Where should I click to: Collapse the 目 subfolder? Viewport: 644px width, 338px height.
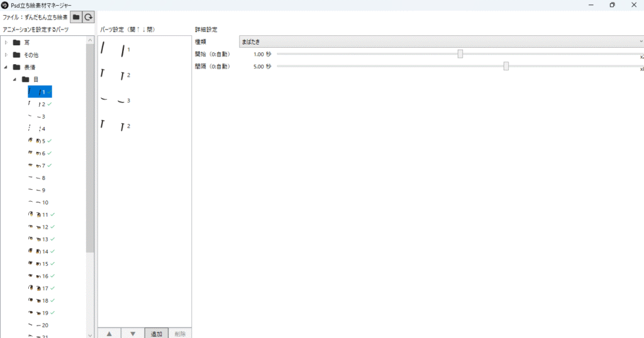pyautogui.click(x=15, y=80)
